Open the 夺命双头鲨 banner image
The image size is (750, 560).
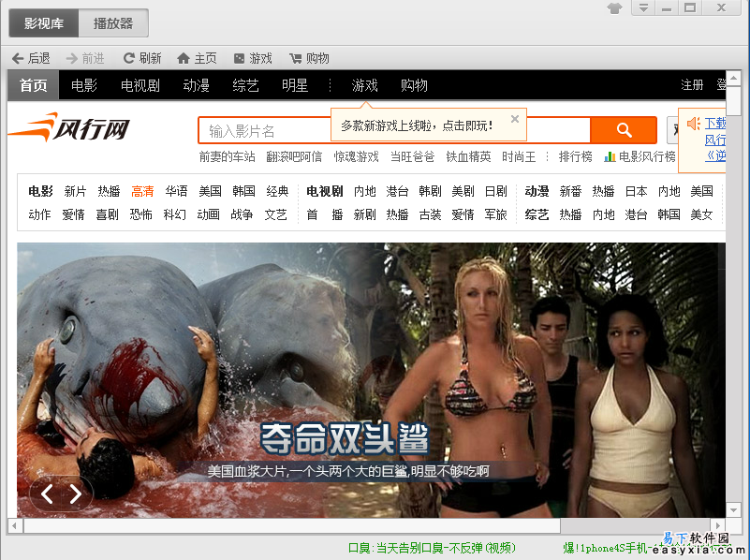click(371, 380)
